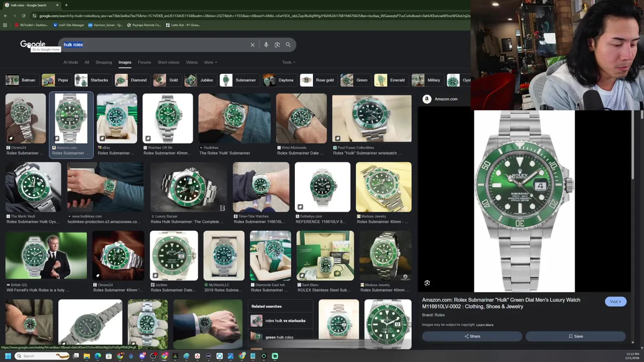Switch to the Shopping tab

tap(104, 62)
